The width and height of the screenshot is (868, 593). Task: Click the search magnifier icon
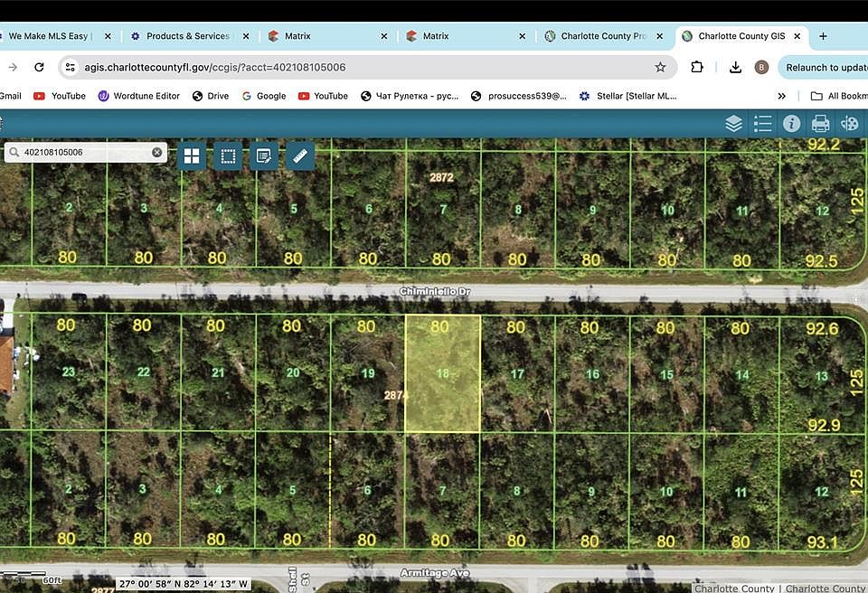(14, 152)
